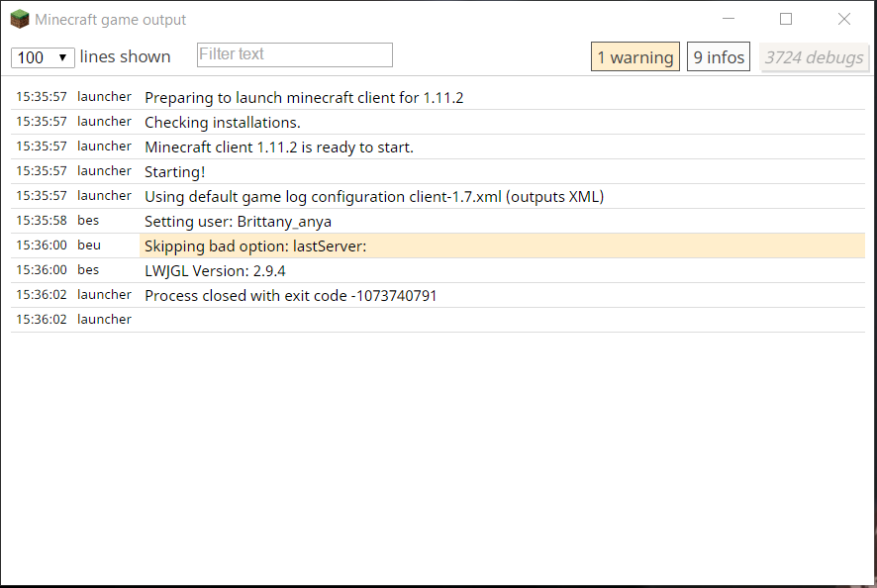Focus the Filter text input field
Viewport: 877px width, 588px height.
(295, 54)
